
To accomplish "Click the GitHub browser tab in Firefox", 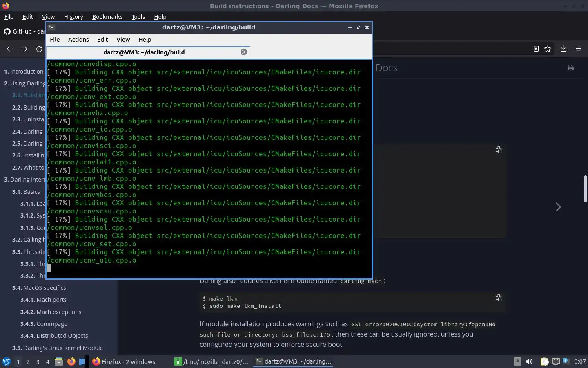I will tap(24, 31).
